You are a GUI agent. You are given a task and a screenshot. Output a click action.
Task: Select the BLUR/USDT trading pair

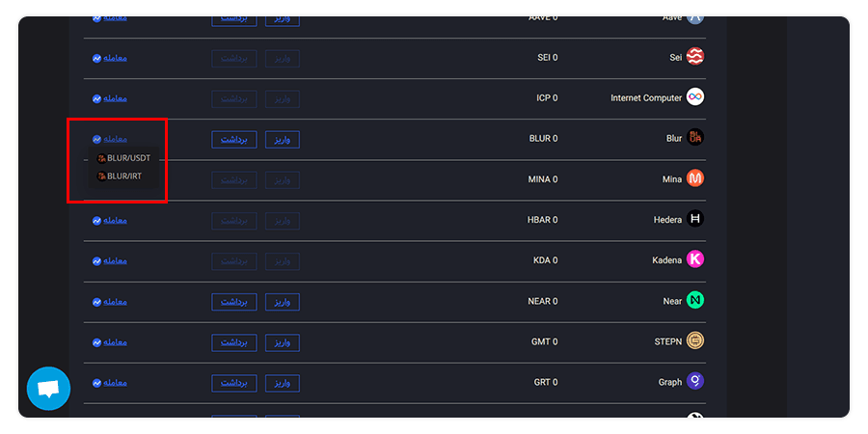pos(123,158)
